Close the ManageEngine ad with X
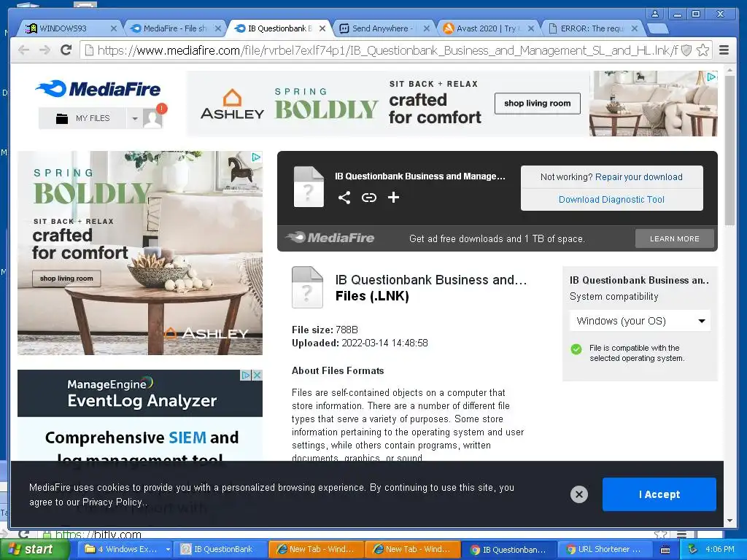This screenshot has width=747, height=560. (257, 376)
